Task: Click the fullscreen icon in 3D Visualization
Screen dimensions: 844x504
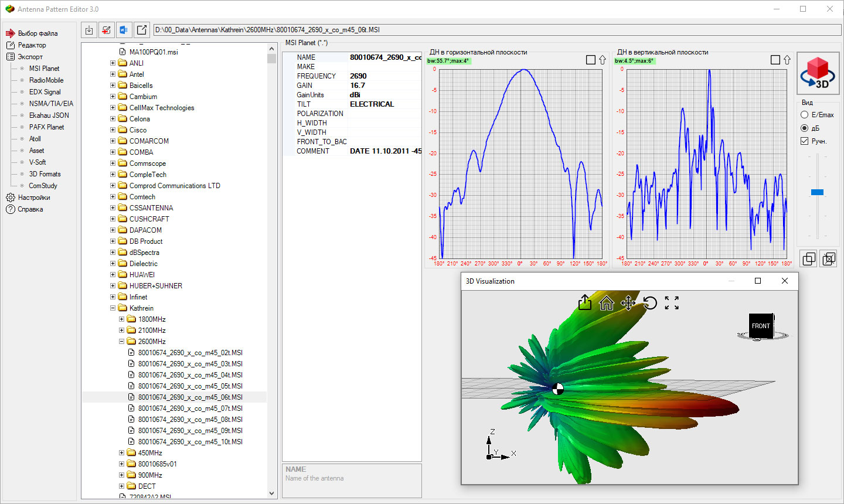Action: (672, 303)
